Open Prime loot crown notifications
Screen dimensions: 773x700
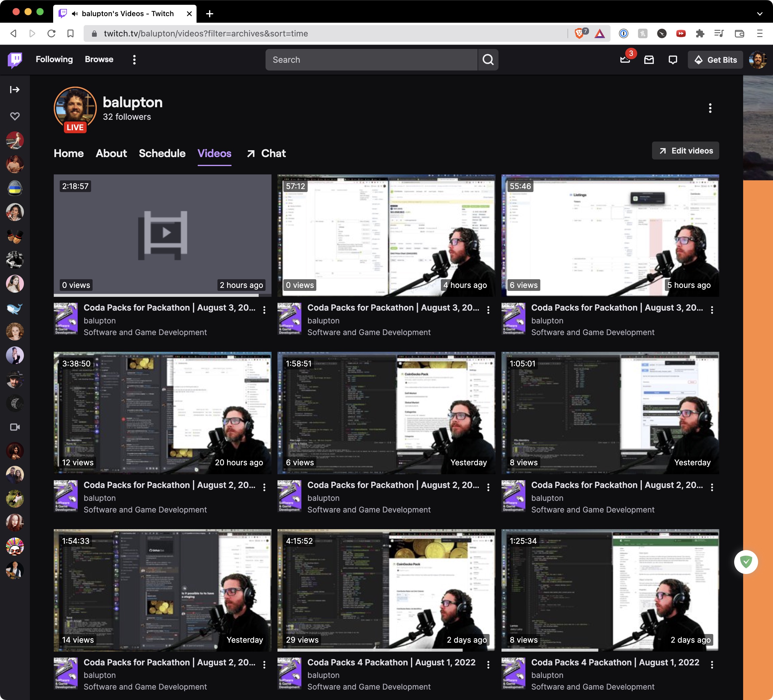pos(625,60)
